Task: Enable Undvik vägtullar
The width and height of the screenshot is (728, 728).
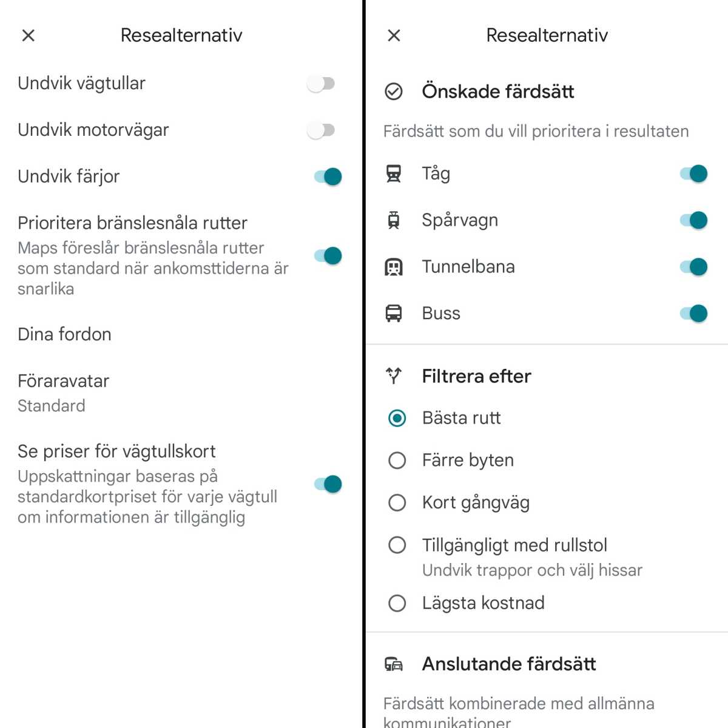Action: (x=322, y=83)
